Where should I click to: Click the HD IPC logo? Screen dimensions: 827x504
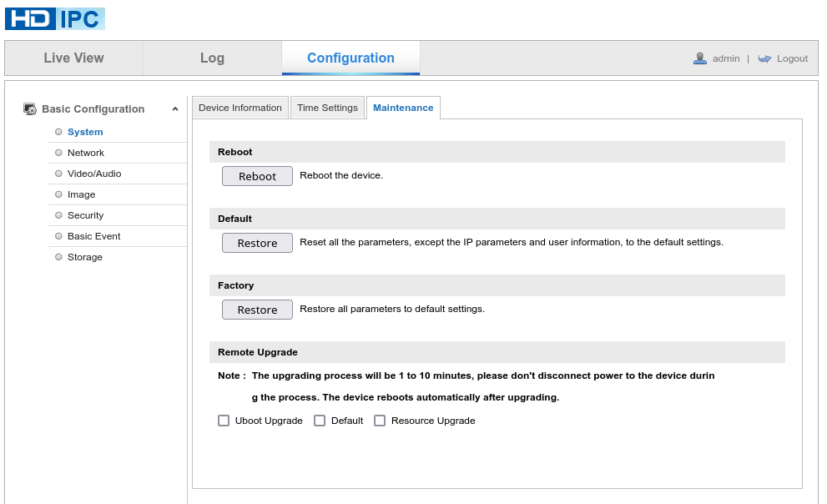click(x=53, y=18)
